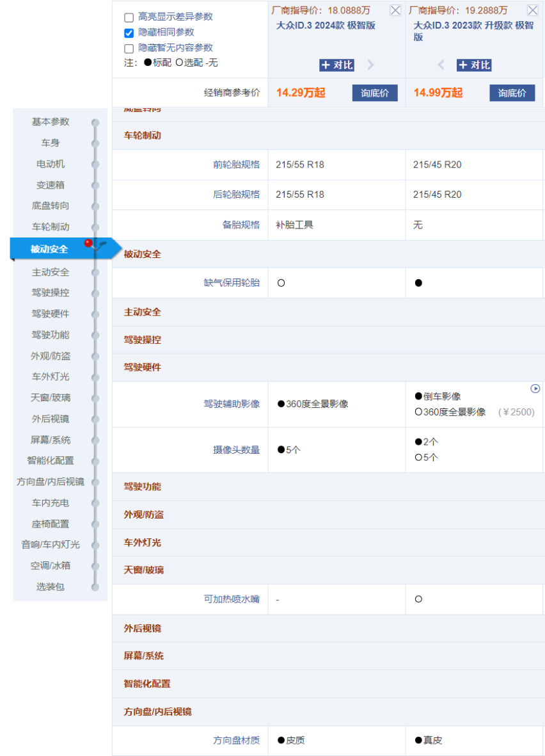This screenshot has height=756, width=545.
Task: Click the 外后视镜 section header row
Action: (329, 629)
